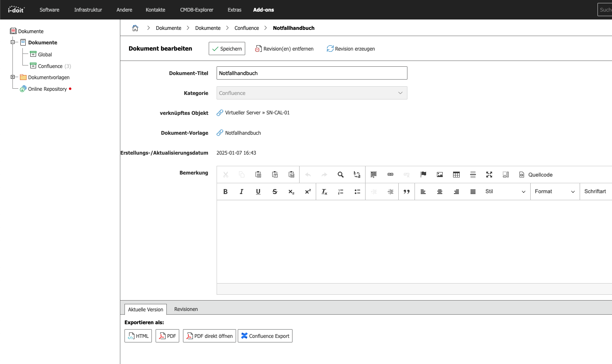Toggle underline text formatting
The image size is (612, 364).
click(x=258, y=192)
